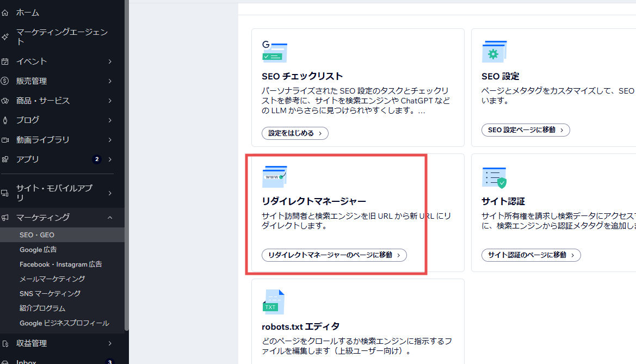The height and width of the screenshot is (364, 636).
Task: Click the video camera icon beside 動画ライブラリ
Action: (6, 139)
